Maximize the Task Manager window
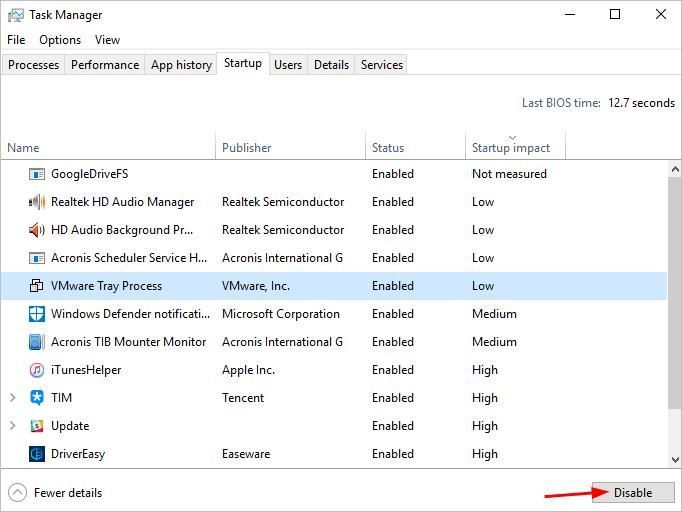 point(615,14)
